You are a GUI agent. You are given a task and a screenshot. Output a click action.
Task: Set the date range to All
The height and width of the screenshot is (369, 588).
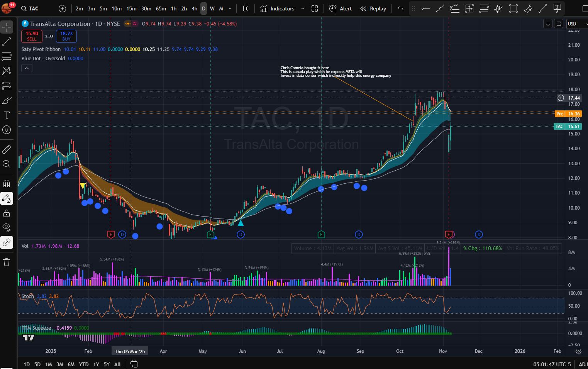click(x=117, y=364)
